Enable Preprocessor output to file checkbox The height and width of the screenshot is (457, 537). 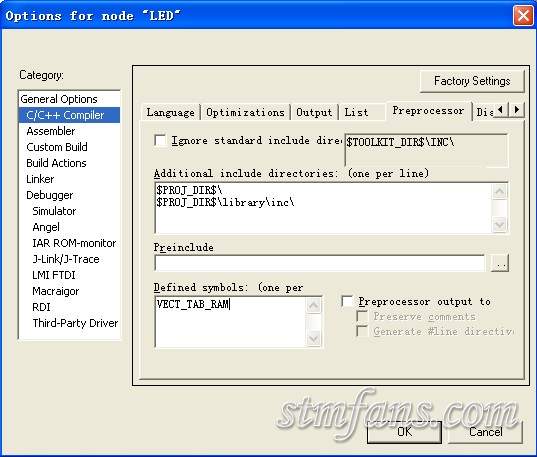coord(347,301)
